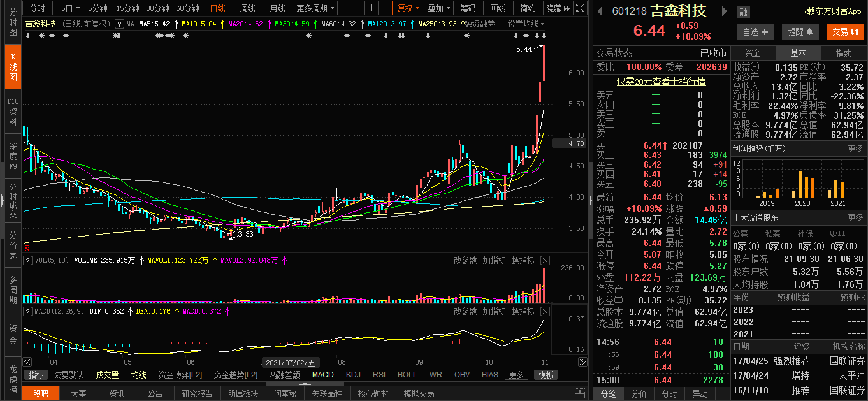Image resolution: width=868 pixels, height=401 pixels.
Task: Select the 分价 tab below tick list
Action: pos(639,394)
